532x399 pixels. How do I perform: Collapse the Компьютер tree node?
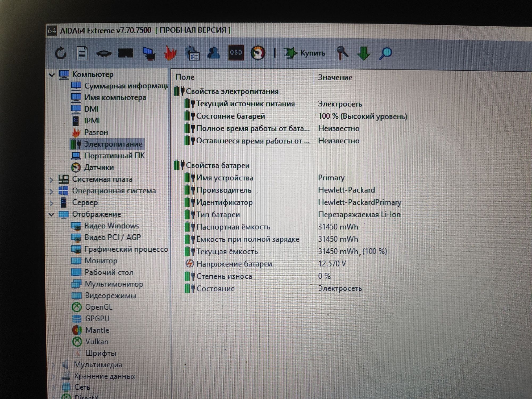(52, 75)
